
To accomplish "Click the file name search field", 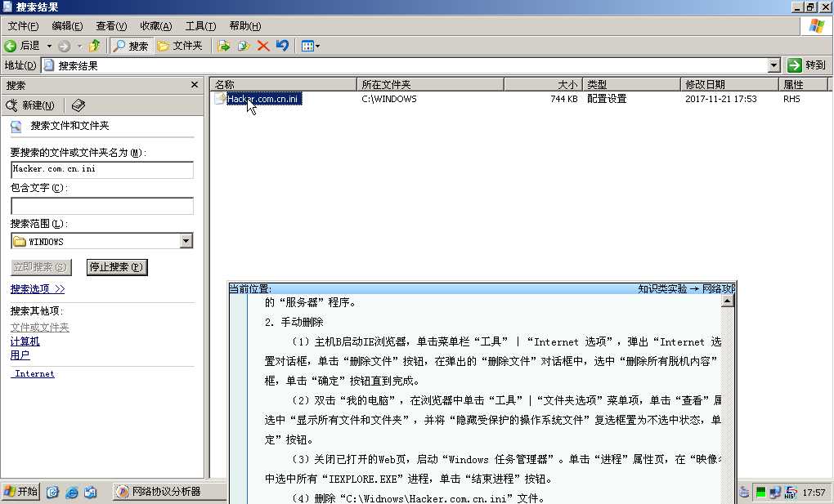I will point(102,170).
